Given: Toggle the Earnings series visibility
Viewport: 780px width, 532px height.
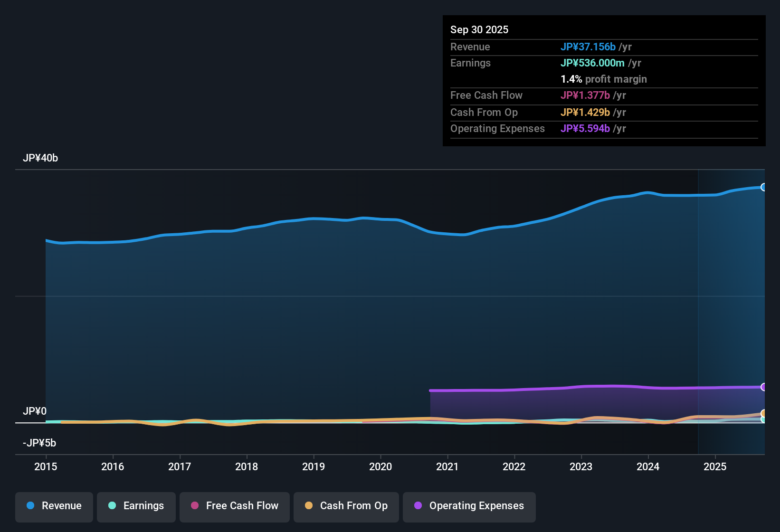Looking at the screenshot, I should pyautogui.click(x=136, y=506).
